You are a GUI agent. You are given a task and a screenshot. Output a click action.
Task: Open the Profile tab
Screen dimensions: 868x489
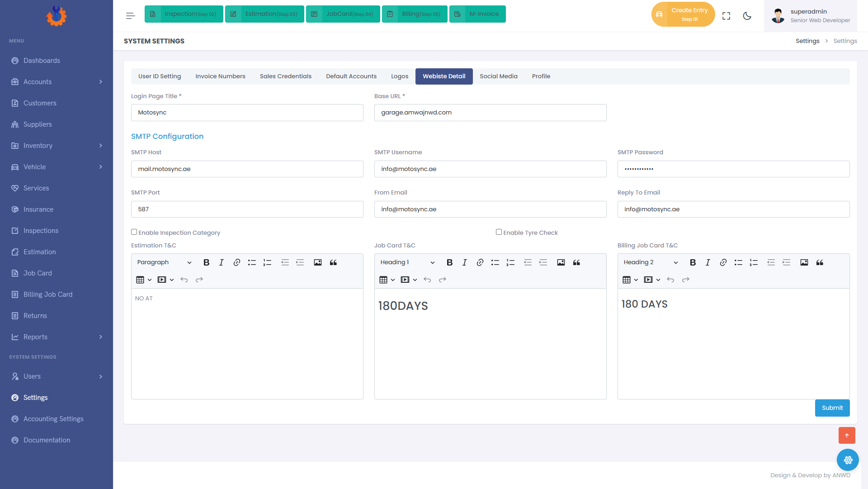(x=541, y=76)
